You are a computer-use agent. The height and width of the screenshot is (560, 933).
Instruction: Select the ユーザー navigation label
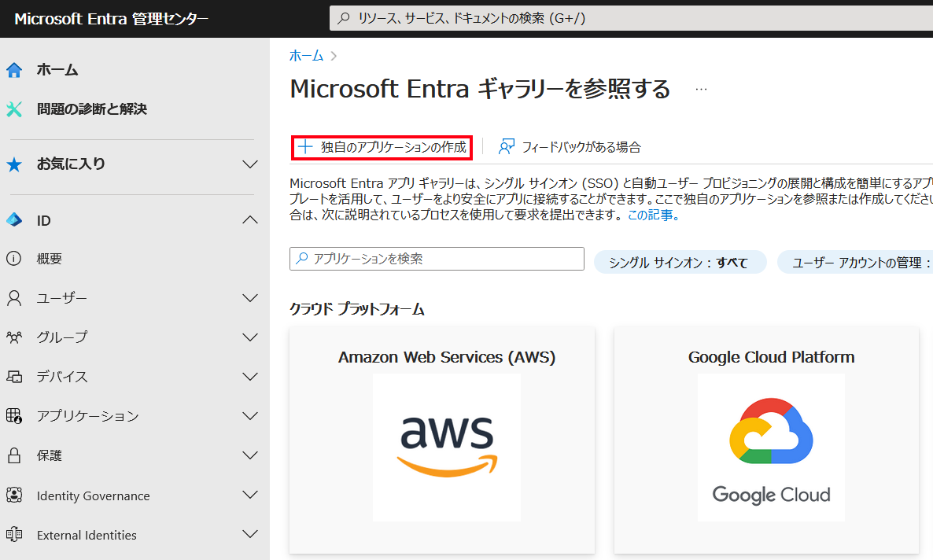tap(62, 298)
